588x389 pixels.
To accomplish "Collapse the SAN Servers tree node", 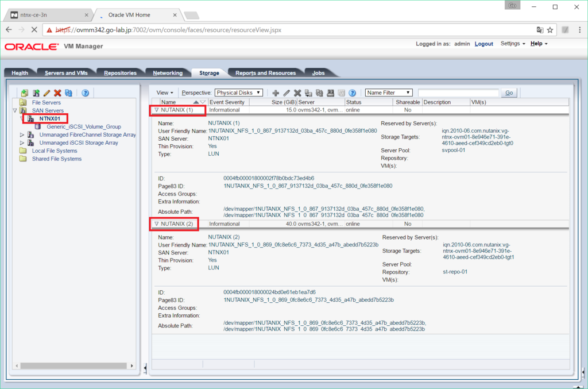I will (x=14, y=110).
